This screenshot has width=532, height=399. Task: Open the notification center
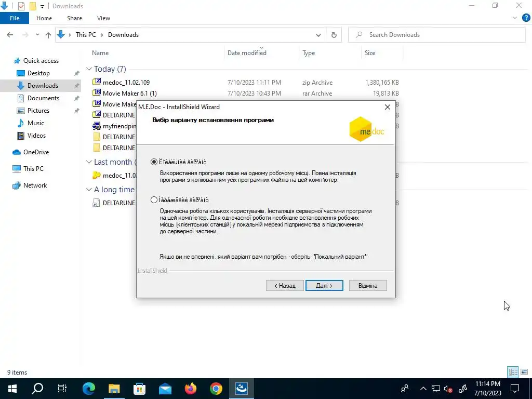click(515, 389)
